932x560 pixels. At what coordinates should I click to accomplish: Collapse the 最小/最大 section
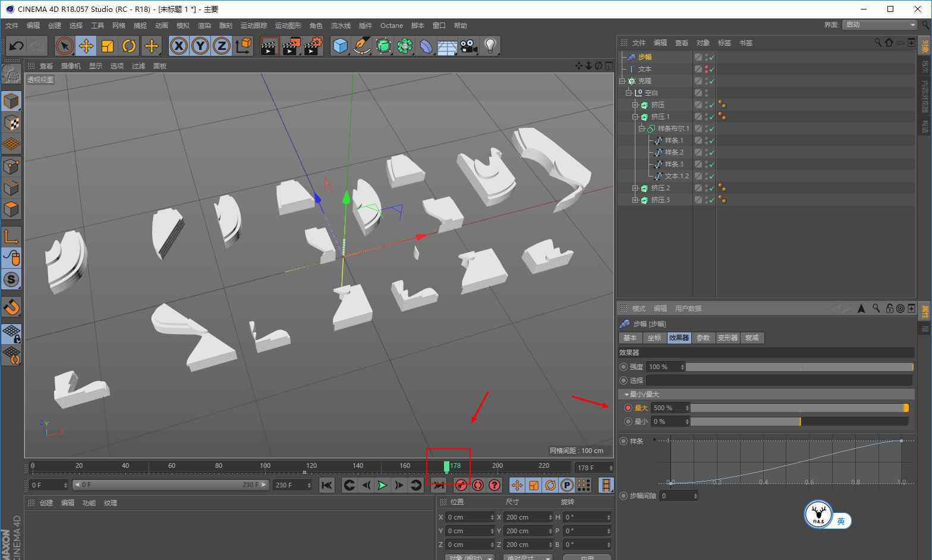coord(626,395)
